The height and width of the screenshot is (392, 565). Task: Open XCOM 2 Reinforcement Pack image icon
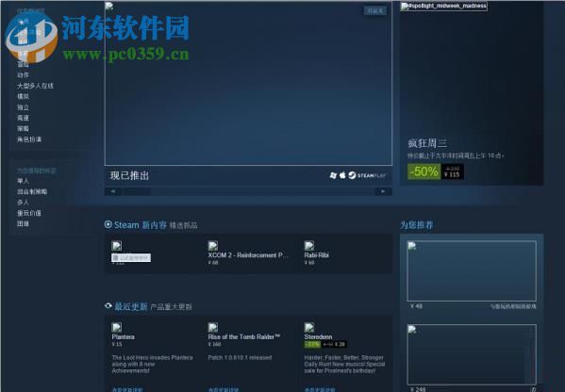click(213, 246)
